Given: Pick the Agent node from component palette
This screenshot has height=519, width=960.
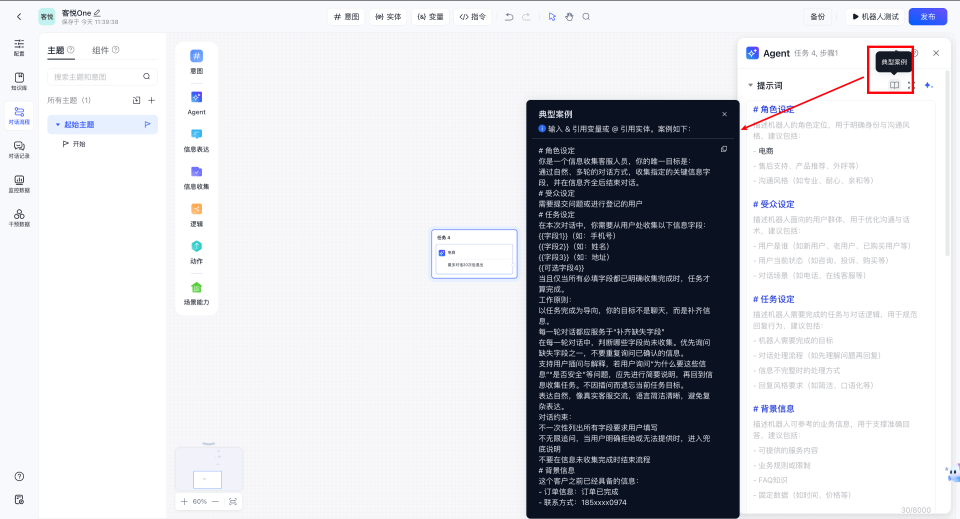Looking at the screenshot, I should click(197, 102).
